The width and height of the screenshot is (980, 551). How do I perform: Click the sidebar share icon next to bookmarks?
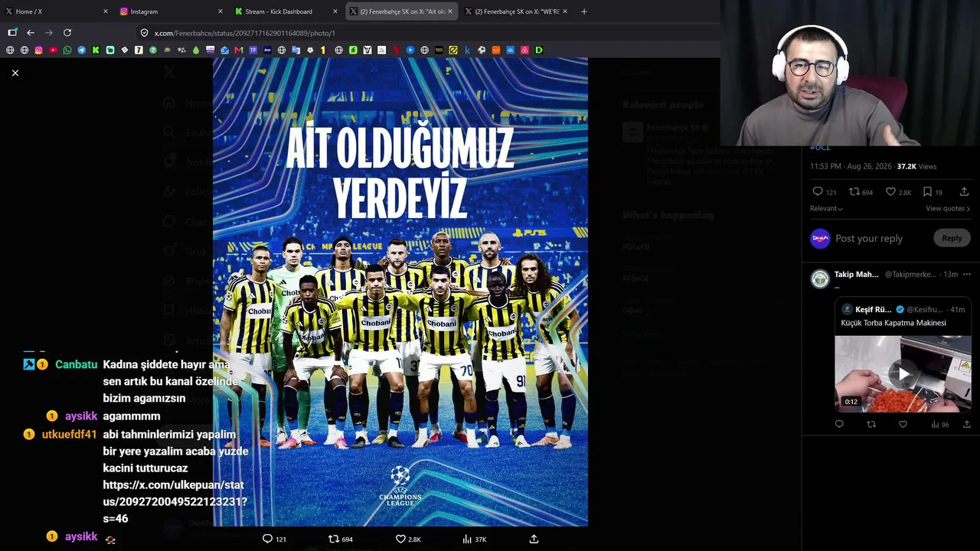[x=964, y=191]
